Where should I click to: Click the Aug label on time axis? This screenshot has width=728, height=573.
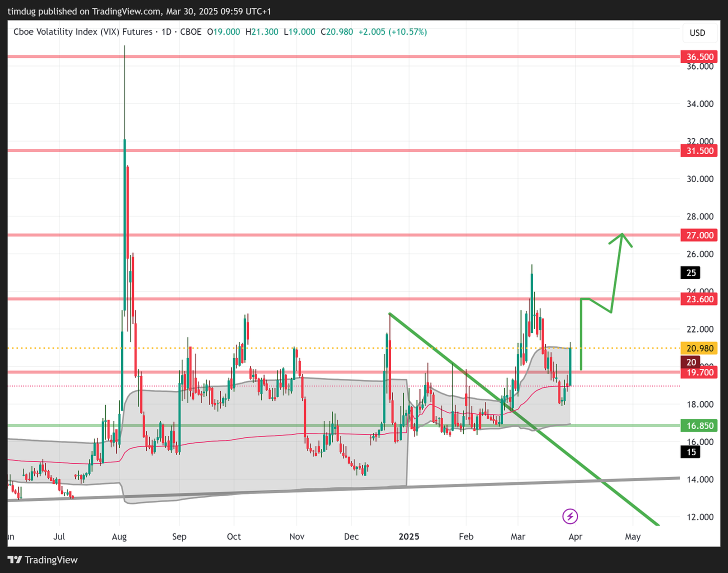click(x=119, y=536)
